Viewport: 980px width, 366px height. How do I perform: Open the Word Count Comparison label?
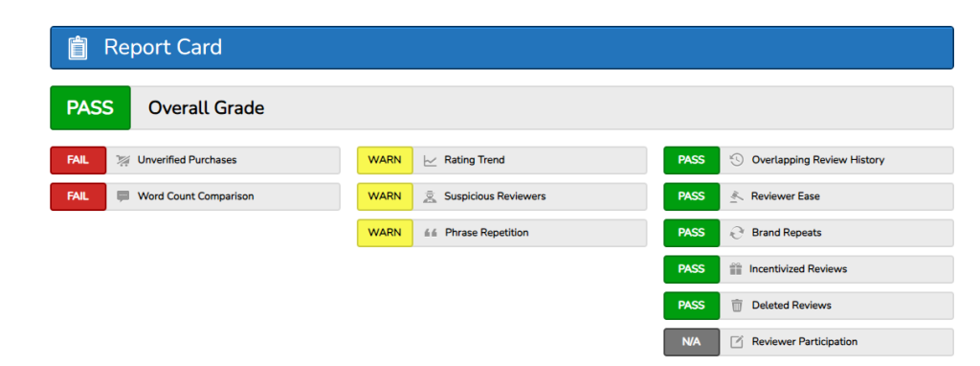tap(195, 196)
